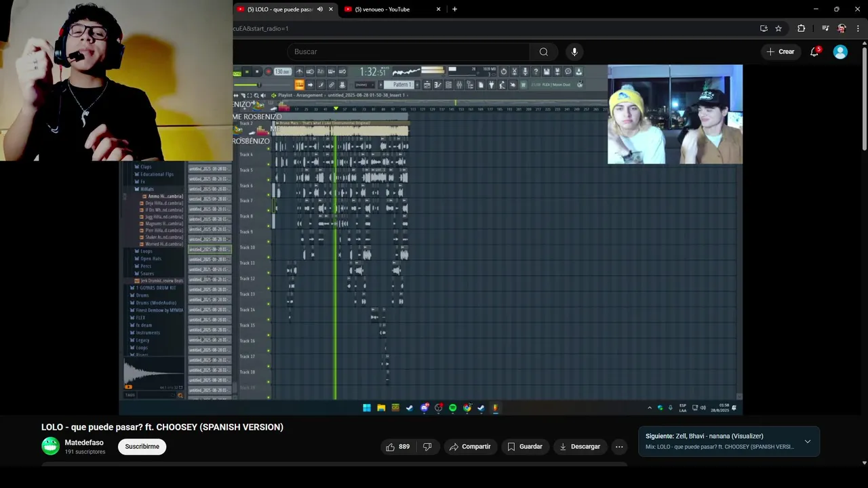The width and height of the screenshot is (868, 488).
Task: Open Chrome extensions puzzle icon
Action: (x=802, y=28)
